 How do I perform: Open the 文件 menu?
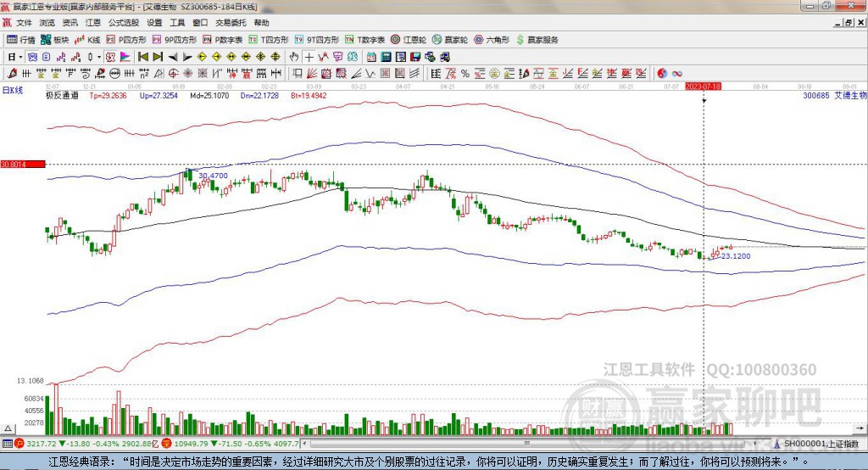[x=24, y=23]
